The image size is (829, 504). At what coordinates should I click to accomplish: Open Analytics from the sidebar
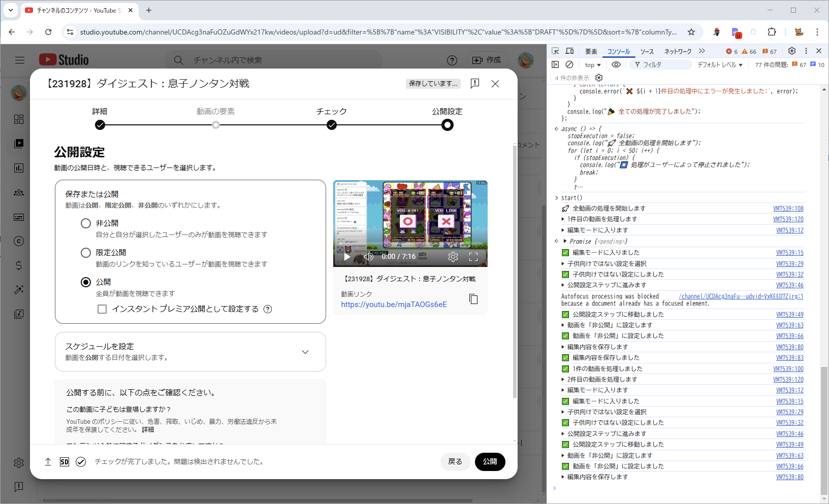(19, 168)
